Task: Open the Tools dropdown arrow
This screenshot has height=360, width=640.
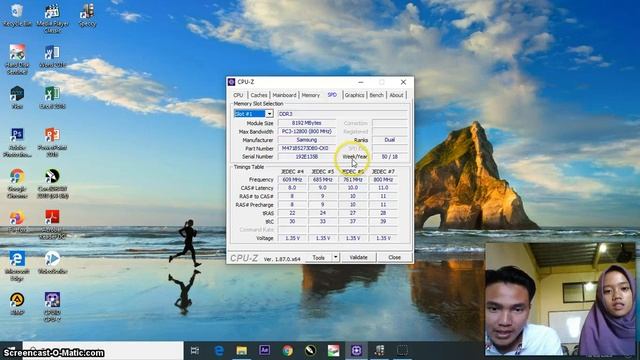Action: pos(336,258)
